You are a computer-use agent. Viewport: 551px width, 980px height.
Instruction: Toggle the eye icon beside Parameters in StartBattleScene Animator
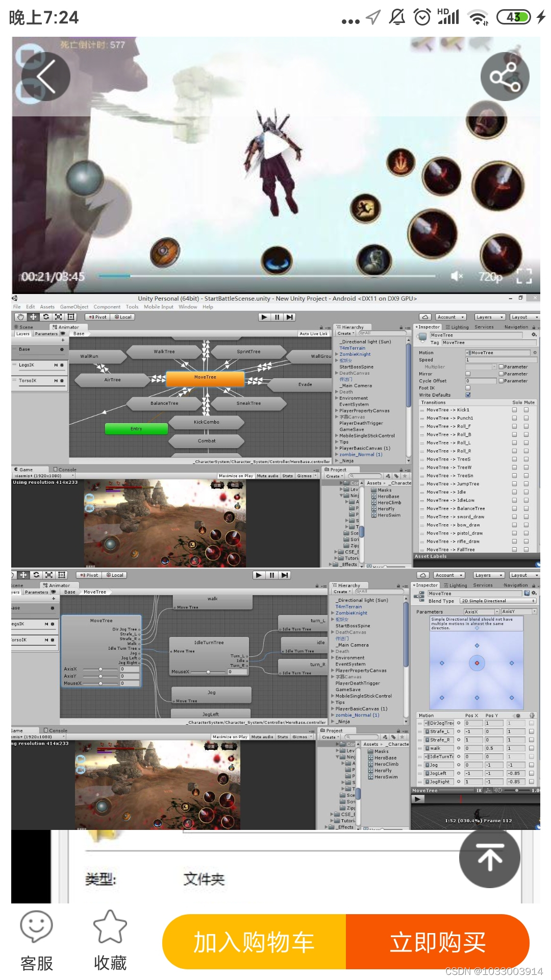63,334
